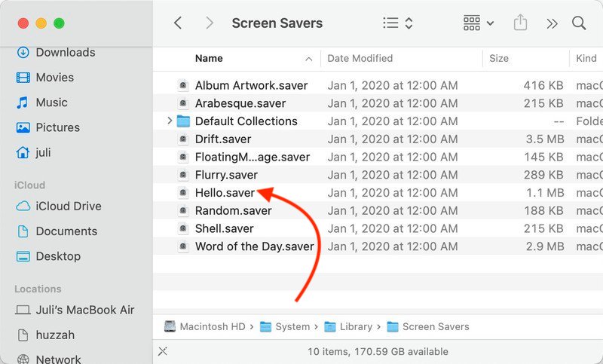Sort by Date Modified column

(360, 59)
